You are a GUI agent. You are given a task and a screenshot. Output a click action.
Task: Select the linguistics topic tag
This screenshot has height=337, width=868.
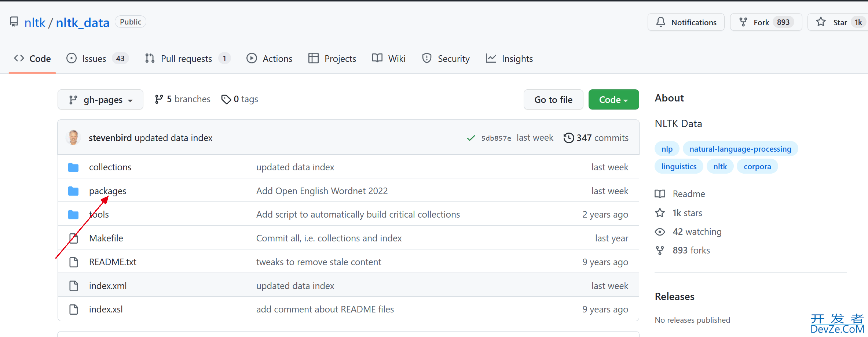pos(679,166)
